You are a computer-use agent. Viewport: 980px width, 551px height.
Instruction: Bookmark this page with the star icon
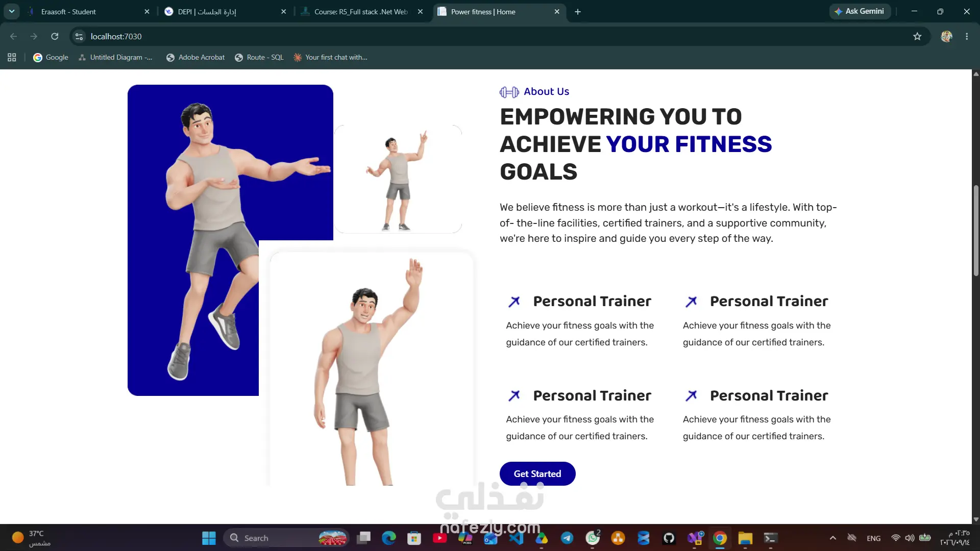click(x=917, y=36)
